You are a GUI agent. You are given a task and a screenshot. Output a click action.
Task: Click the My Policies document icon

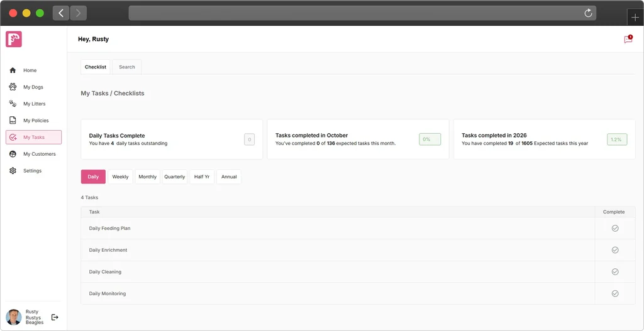13,120
